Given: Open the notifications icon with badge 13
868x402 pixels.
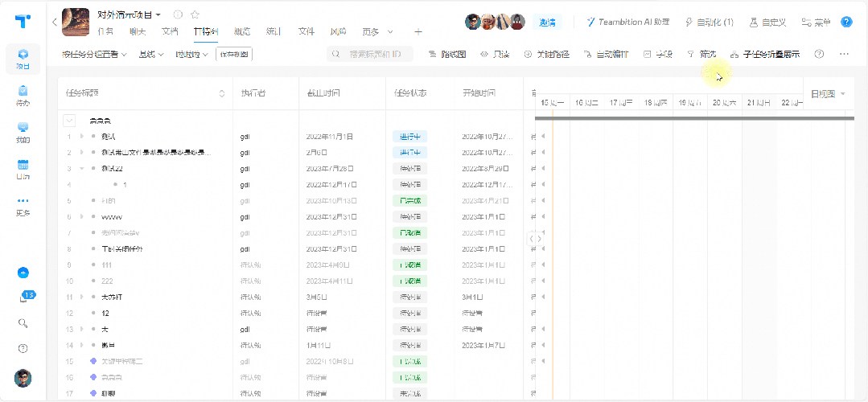Looking at the screenshot, I should (23, 297).
